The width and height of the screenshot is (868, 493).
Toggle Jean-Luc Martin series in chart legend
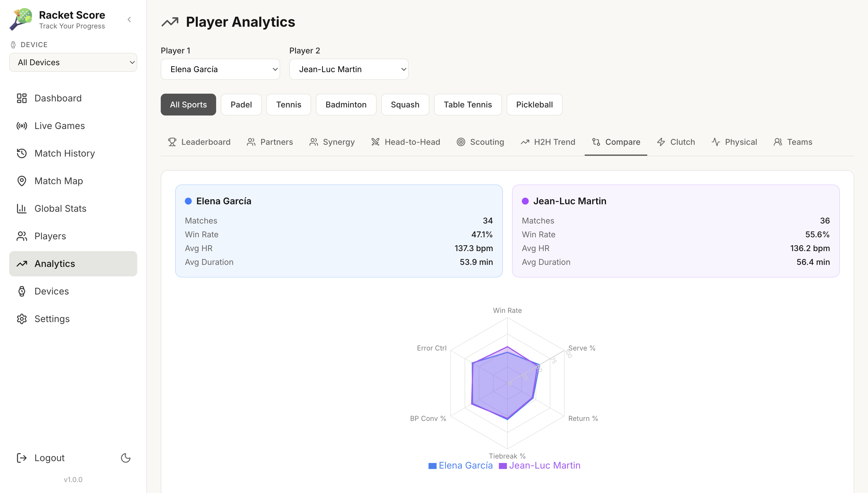pos(540,466)
